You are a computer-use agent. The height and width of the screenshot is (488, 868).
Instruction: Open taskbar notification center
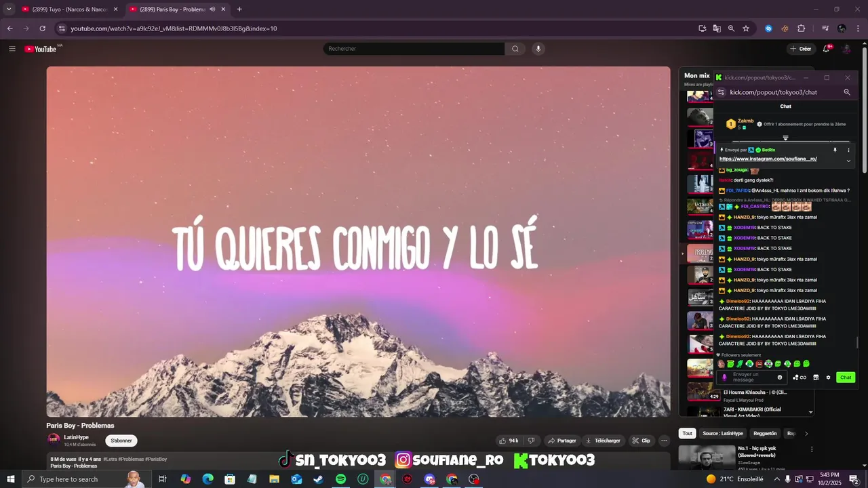[x=854, y=479]
